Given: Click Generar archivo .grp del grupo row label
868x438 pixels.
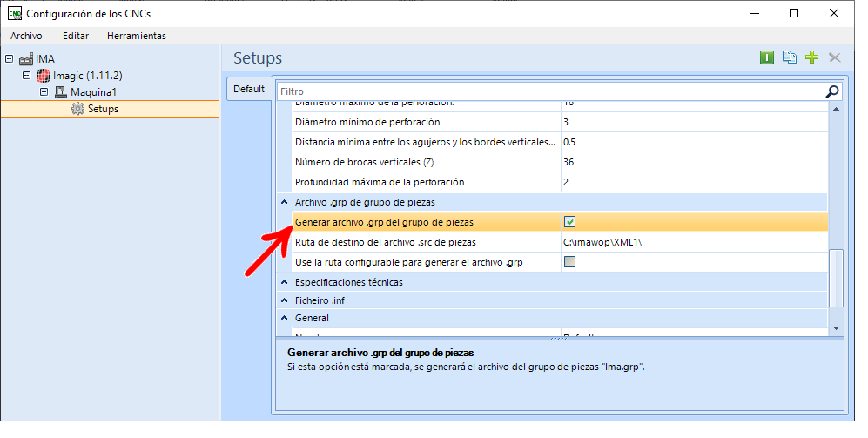Looking at the screenshot, I should (x=384, y=222).
